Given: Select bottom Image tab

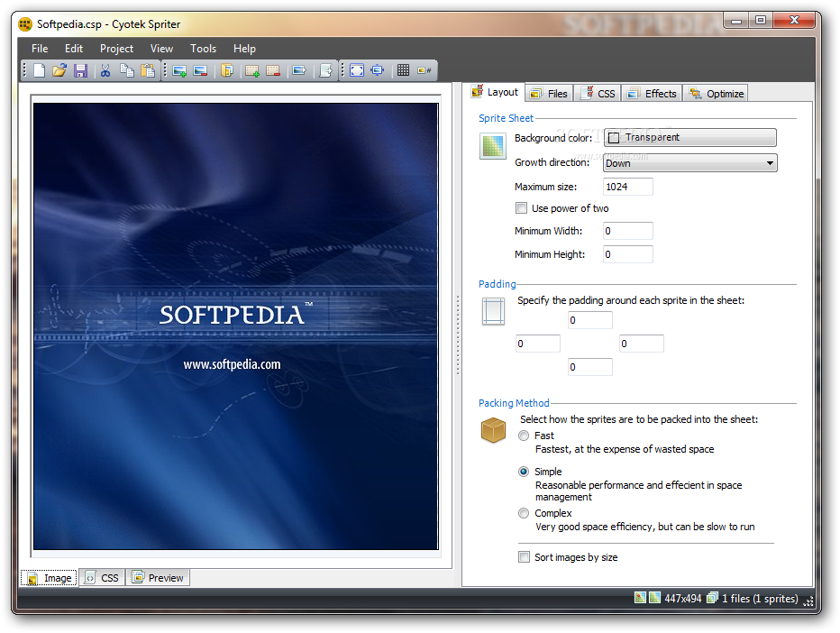Looking at the screenshot, I should [x=50, y=578].
